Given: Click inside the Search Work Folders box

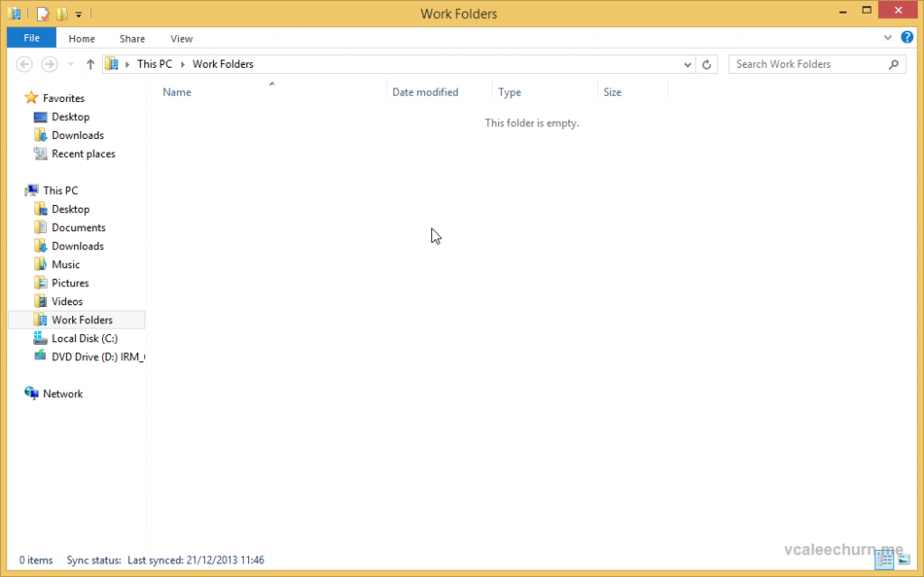Looking at the screenshot, I should (x=803, y=64).
